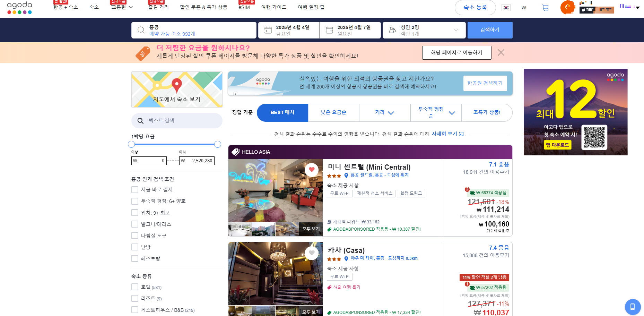Open the eSIM menu item

click(x=244, y=7)
